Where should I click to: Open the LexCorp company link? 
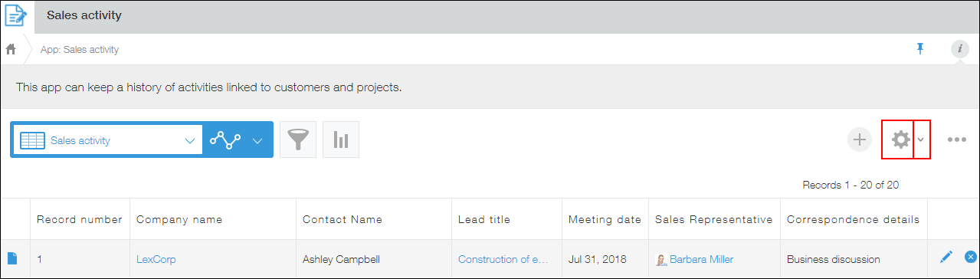pyautogui.click(x=156, y=259)
